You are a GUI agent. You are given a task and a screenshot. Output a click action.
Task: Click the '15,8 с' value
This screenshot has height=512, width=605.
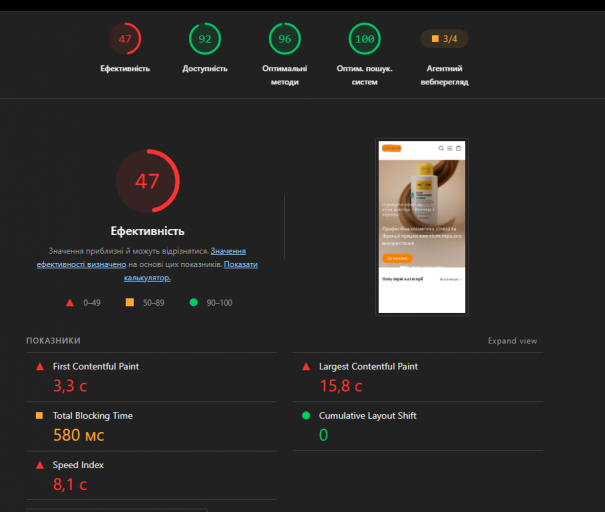(x=341, y=386)
